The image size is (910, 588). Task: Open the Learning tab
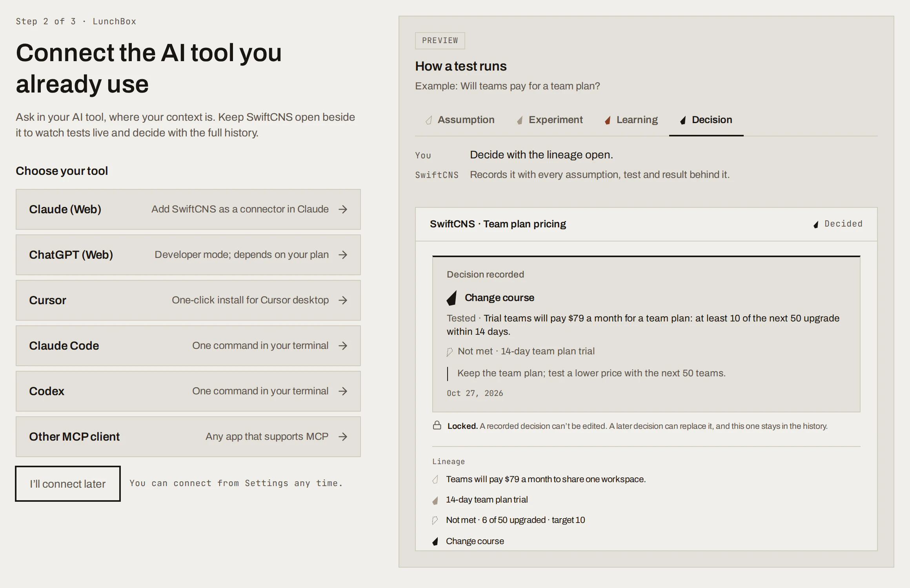[x=631, y=120]
